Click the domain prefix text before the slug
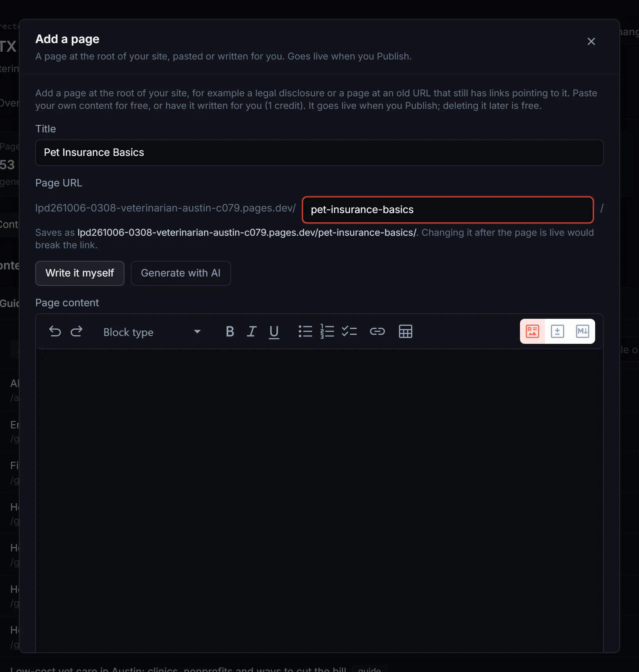The height and width of the screenshot is (672, 639). click(x=165, y=208)
